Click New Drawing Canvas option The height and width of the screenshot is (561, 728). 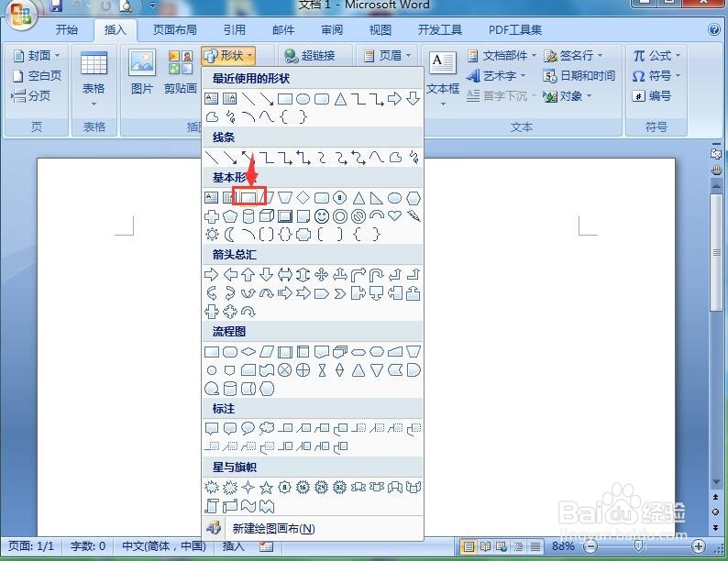(x=313, y=528)
